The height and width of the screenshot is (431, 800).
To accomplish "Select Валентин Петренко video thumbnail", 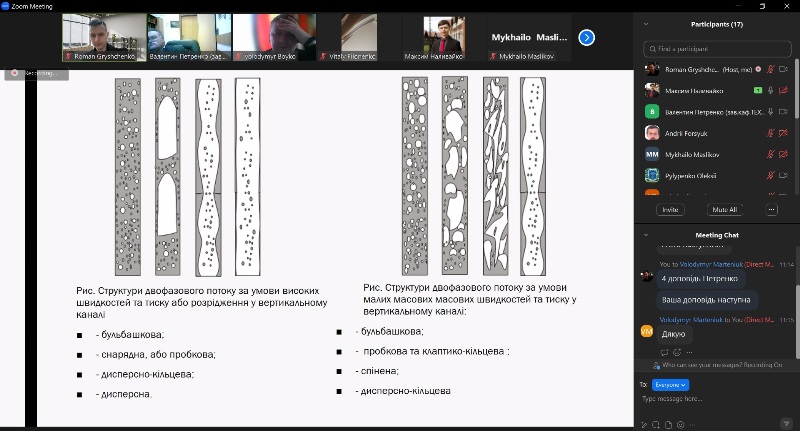I will (189, 37).
